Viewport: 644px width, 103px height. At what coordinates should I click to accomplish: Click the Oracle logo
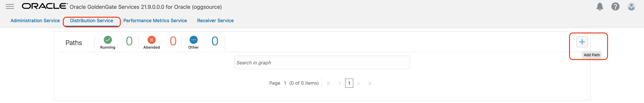point(44,6)
